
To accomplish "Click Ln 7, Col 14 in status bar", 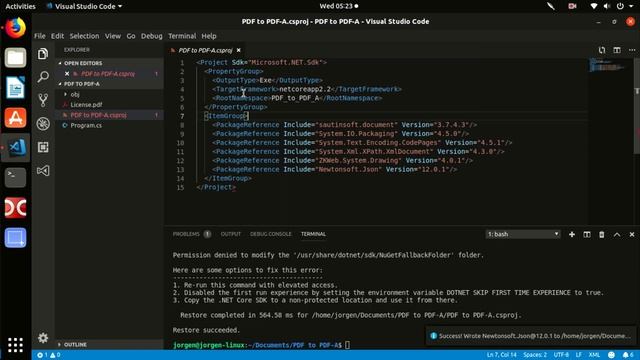I will click(501, 355).
